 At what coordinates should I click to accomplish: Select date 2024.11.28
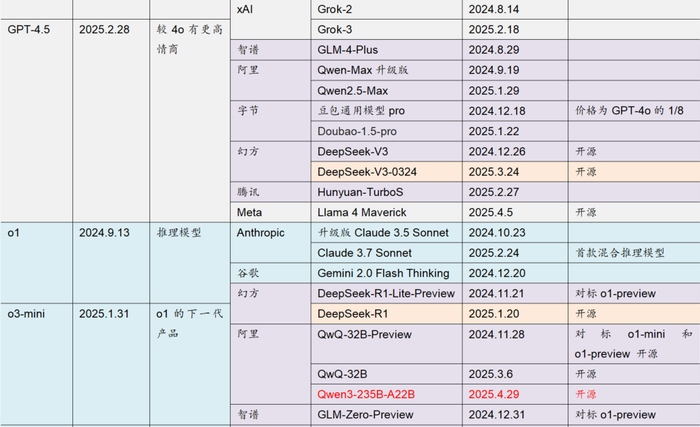point(497,335)
